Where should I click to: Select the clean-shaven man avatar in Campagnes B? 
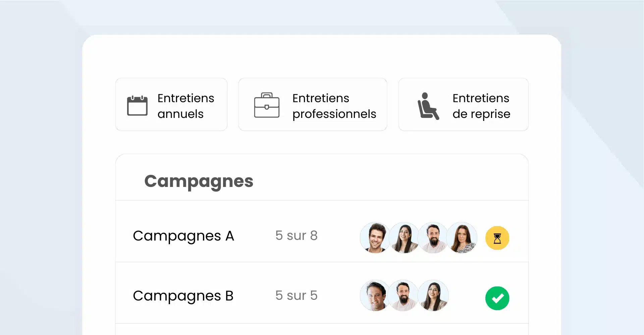pos(375,295)
